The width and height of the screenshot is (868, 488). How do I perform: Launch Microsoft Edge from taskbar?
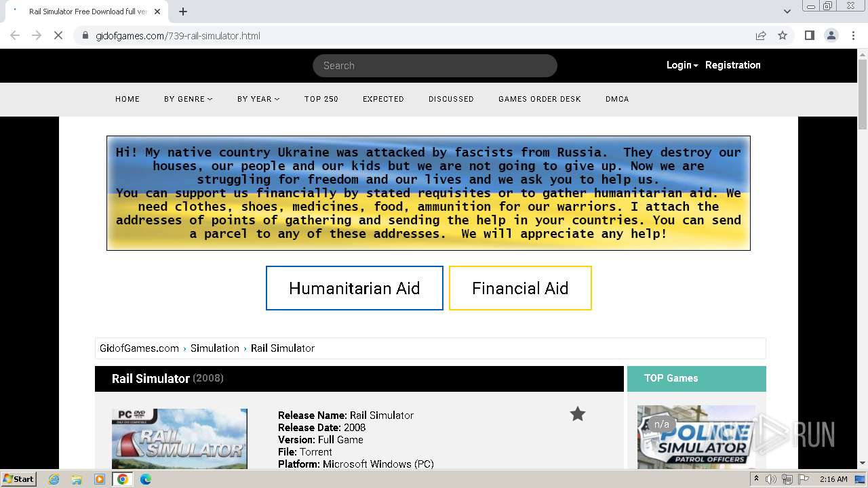pos(145,479)
